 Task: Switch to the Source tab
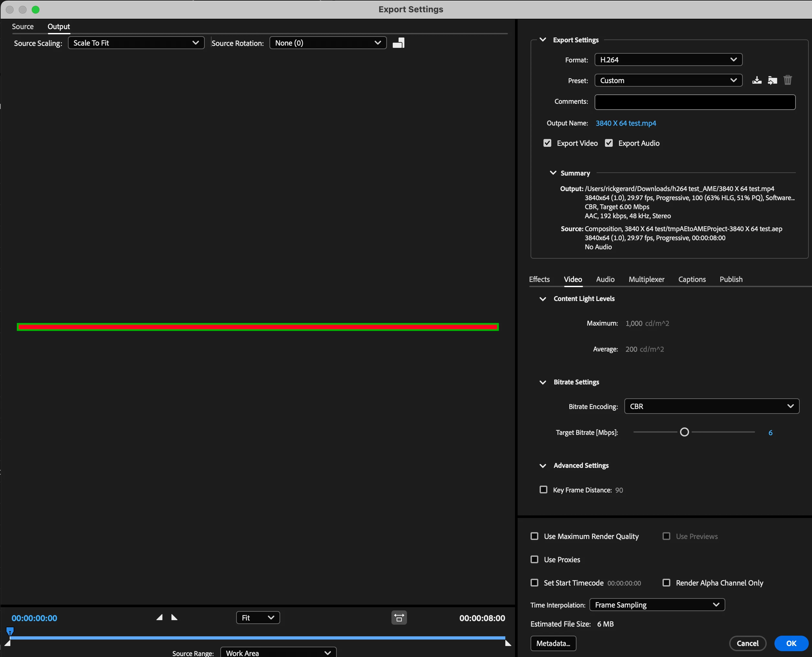[x=23, y=27]
